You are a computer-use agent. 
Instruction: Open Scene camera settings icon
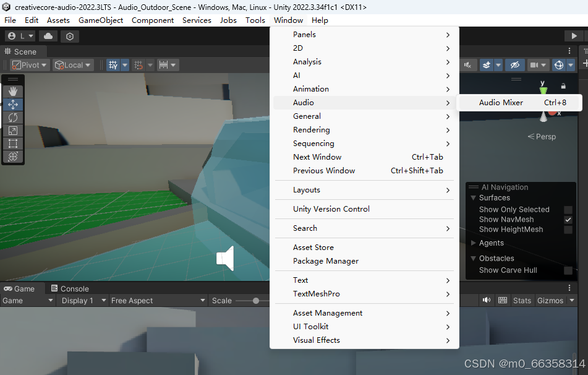[x=534, y=65]
